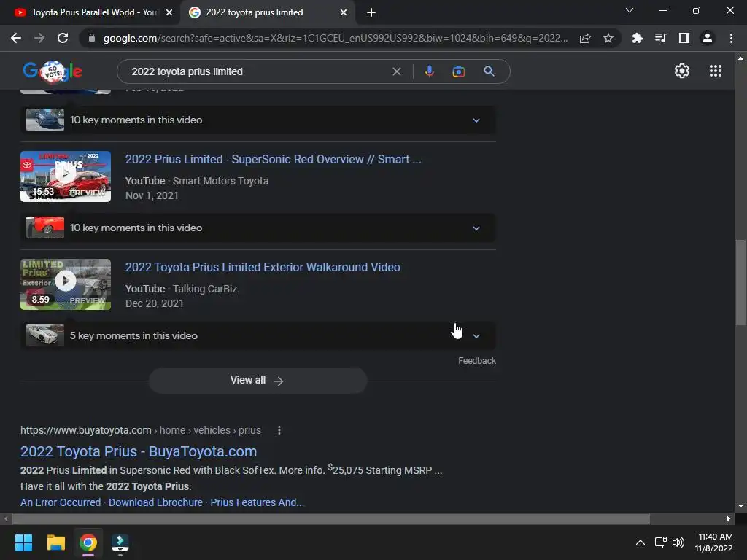Viewport: 747px width, 560px height.
Task: Open Prius Features And... sitelink
Action: point(258,502)
